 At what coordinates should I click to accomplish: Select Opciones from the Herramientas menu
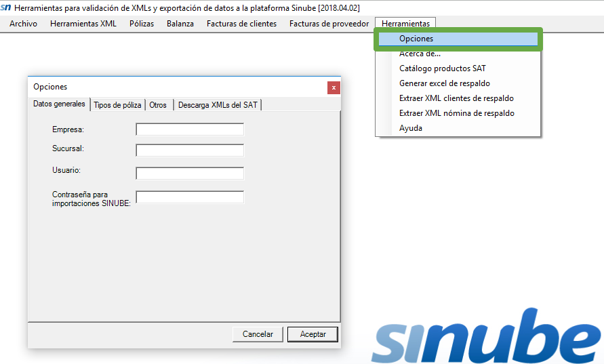click(x=416, y=39)
